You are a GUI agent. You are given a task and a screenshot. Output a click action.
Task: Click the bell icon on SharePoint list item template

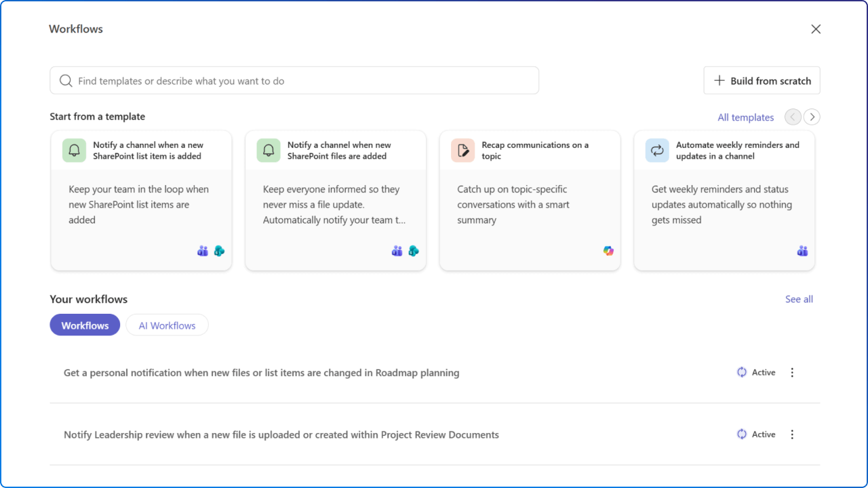click(74, 150)
